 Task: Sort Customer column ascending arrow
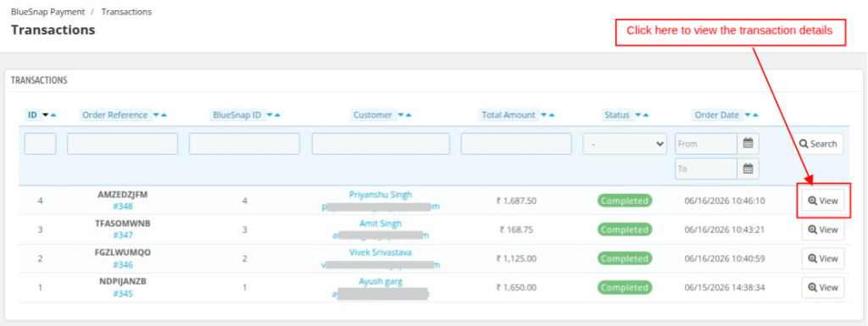409,115
